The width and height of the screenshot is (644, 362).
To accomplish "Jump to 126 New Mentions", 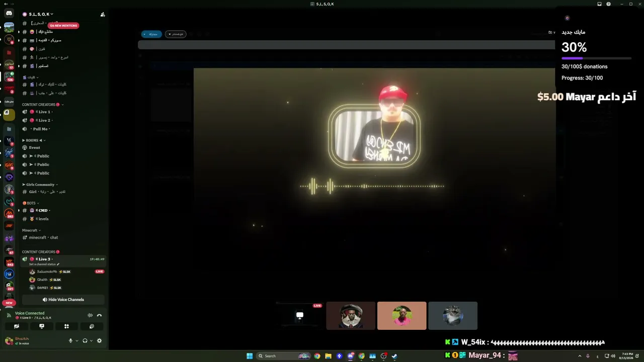I will coord(63,26).
